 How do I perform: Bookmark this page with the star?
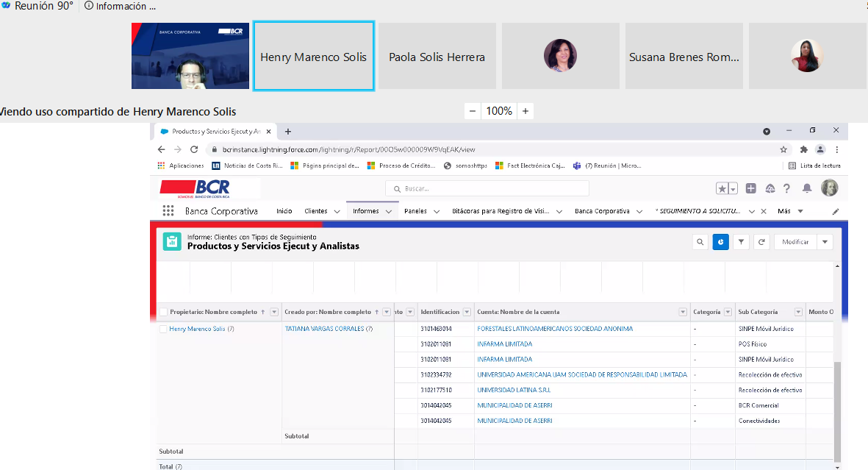point(783,149)
